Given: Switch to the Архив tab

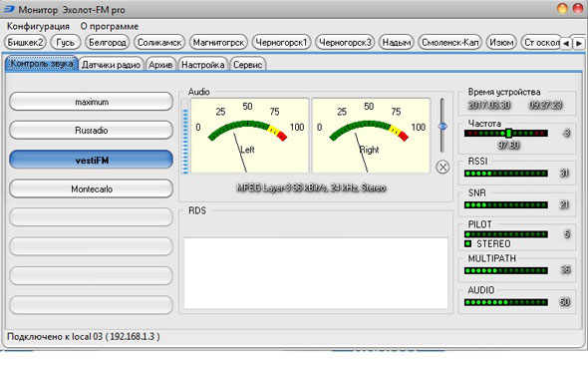Looking at the screenshot, I should 160,65.
